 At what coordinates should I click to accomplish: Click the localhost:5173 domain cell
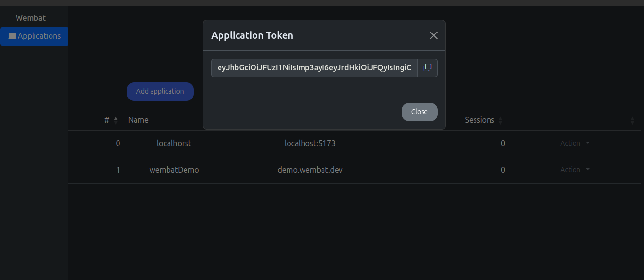(310, 143)
